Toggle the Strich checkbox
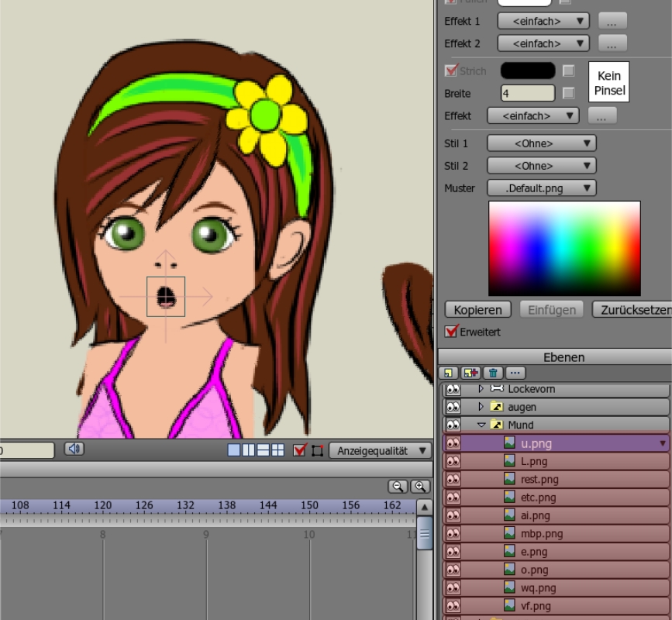672x620 pixels. pyautogui.click(x=451, y=71)
